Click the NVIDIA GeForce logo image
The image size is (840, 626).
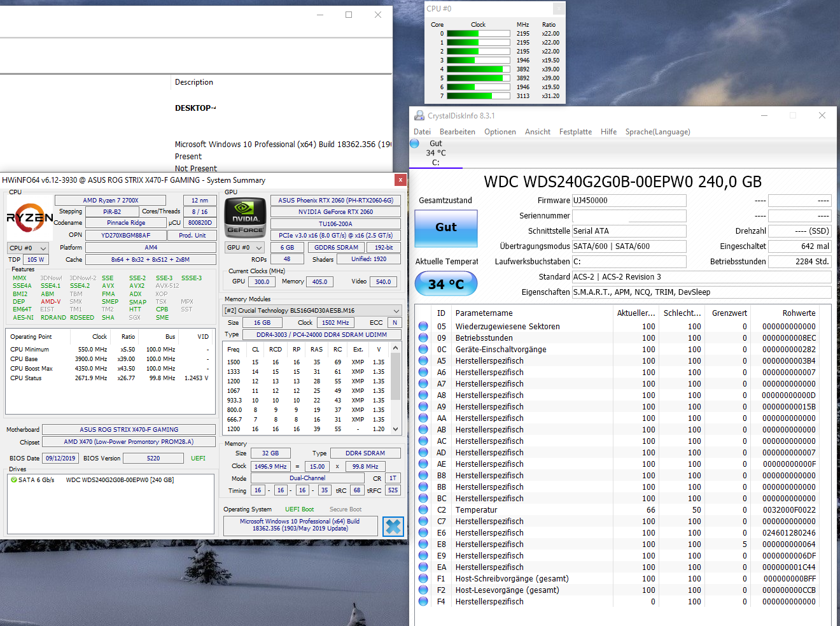pyautogui.click(x=245, y=217)
